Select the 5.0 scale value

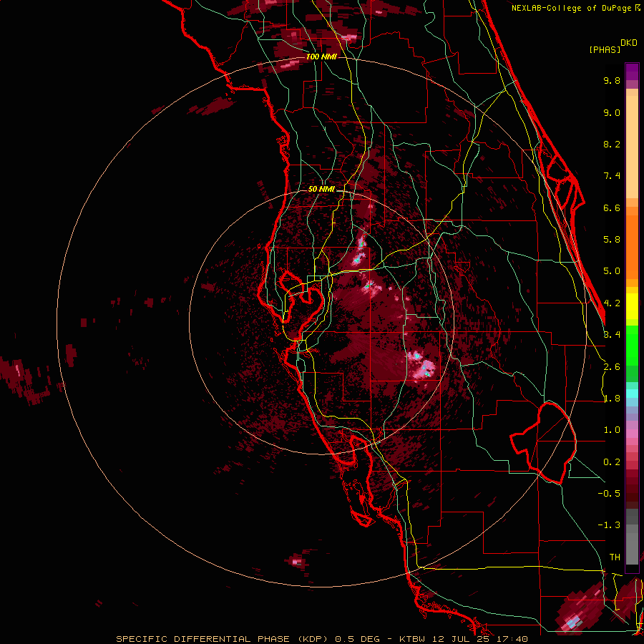tap(612, 271)
